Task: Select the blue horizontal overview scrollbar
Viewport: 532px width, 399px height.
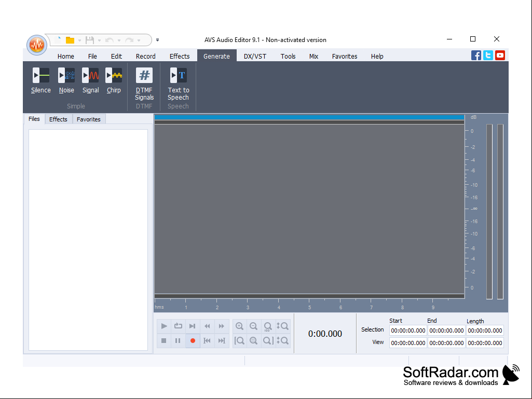Action: 309,117
